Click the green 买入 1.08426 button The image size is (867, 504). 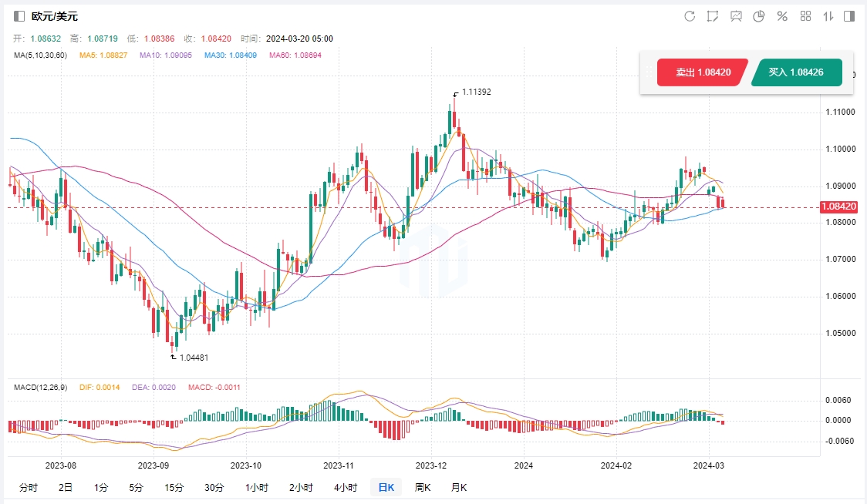pyautogui.click(x=795, y=72)
